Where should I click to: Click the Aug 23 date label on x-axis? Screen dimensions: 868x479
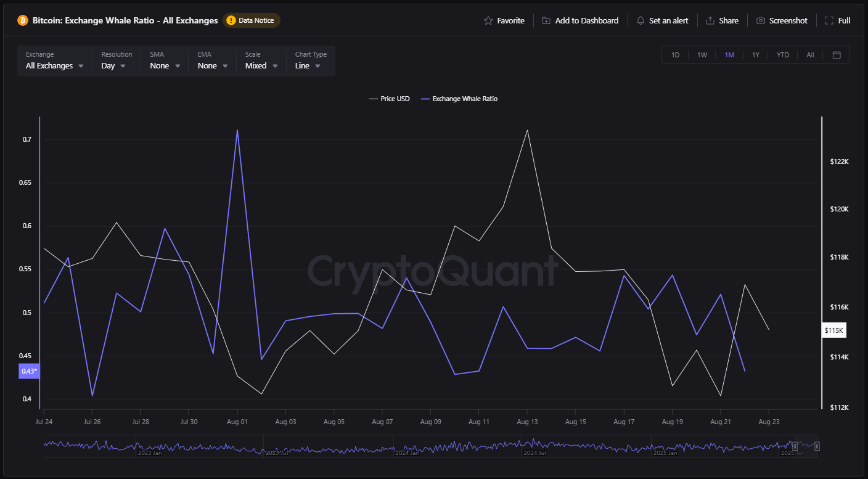(769, 422)
